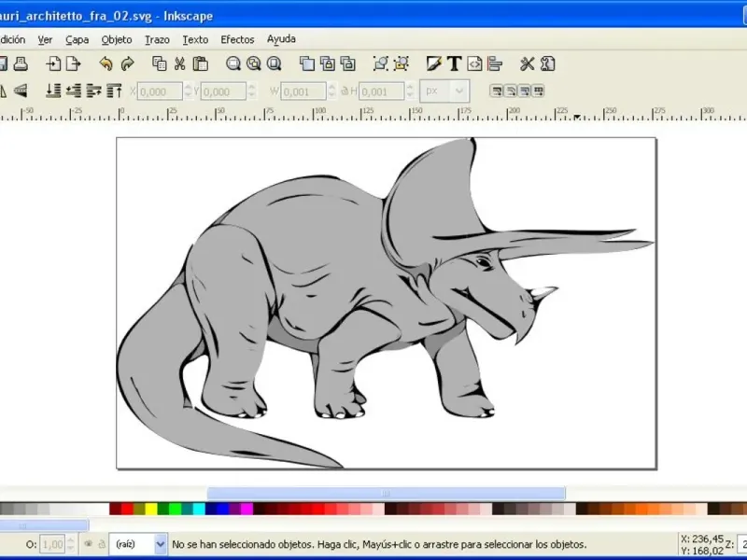Open the Fill and Stroke dialog icon
This screenshot has height=560, width=747.
coord(433,63)
